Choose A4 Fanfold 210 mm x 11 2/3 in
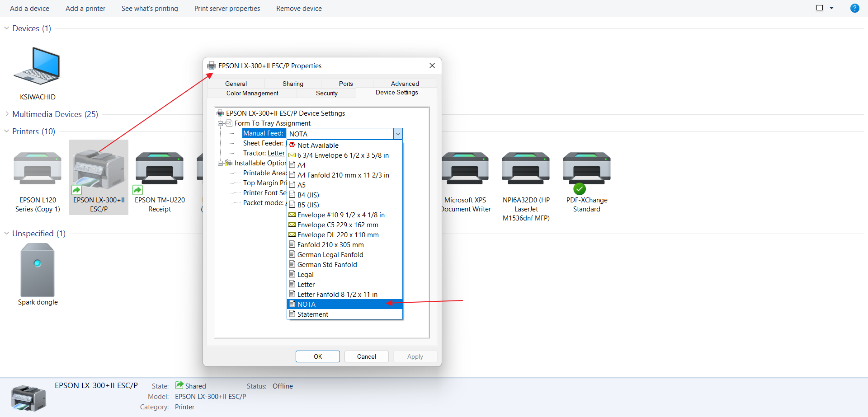The width and height of the screenshot is (868, 417). pos(344,175)
